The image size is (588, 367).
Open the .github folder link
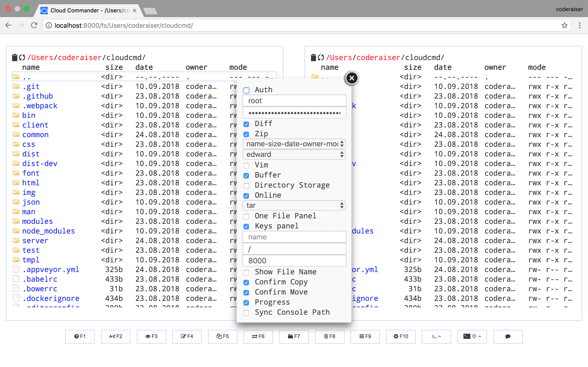pyautogui.click(x=38, y=96)
